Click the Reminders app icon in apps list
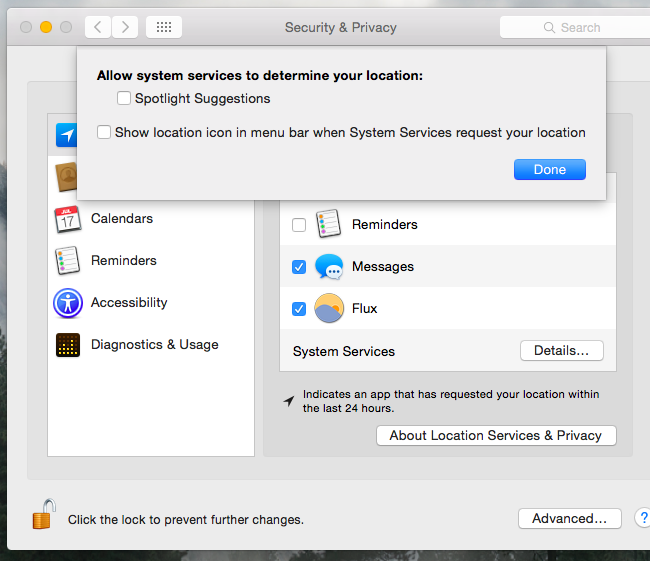The width and height of the screenshot is (650, 561). pyautogui.click(x=329, y=224)
